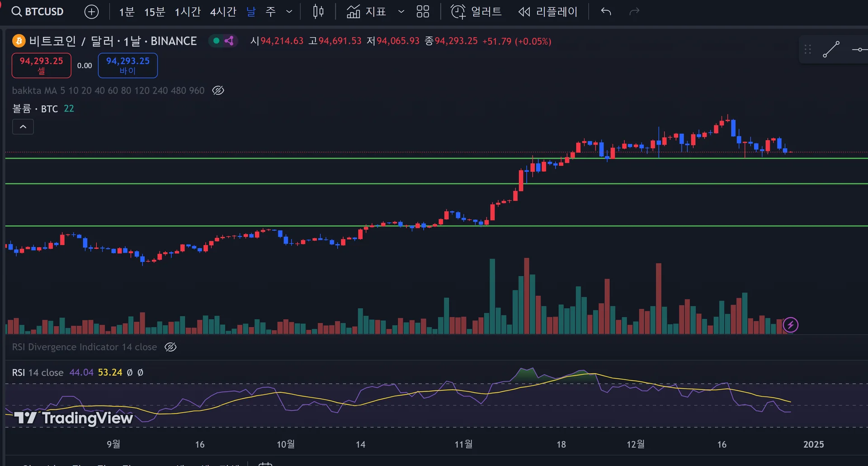Open symbol search for BTCUSD
Viewport: 868px width, 466px height.
tap(38, 12)
